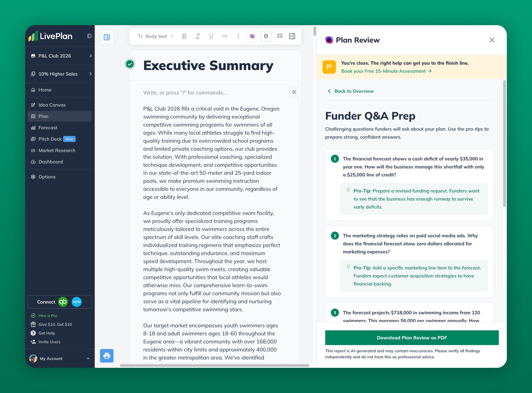Open Idea Canvas in sidebar
Image resolution: width=532 pixels, height=393 pixels.
click(x=60, y=105)
